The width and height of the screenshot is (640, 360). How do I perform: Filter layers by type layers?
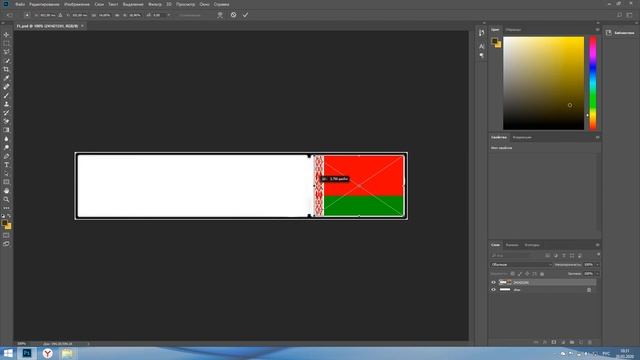point(564,256)
